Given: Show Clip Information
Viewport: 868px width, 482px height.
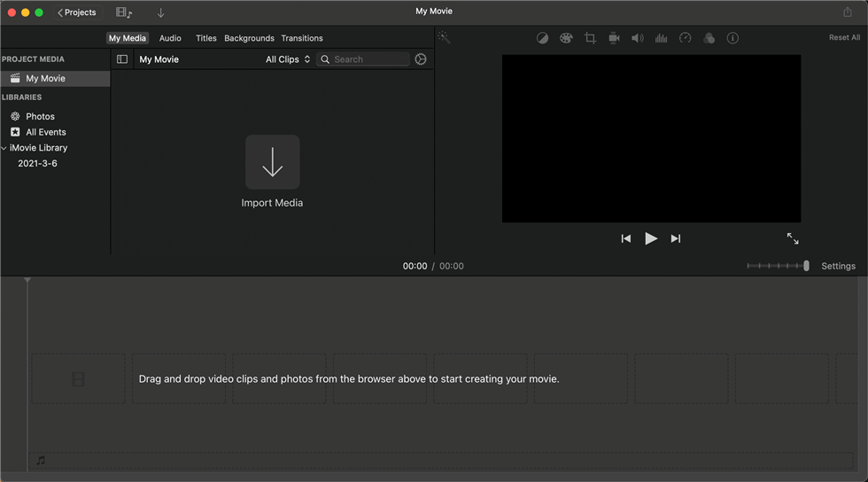Looking at the screenshot, I should pyautogui.click(x=732, y=38).
